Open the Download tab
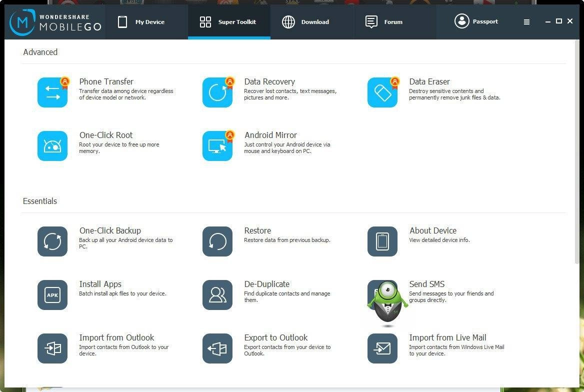 tap(312, 22)
